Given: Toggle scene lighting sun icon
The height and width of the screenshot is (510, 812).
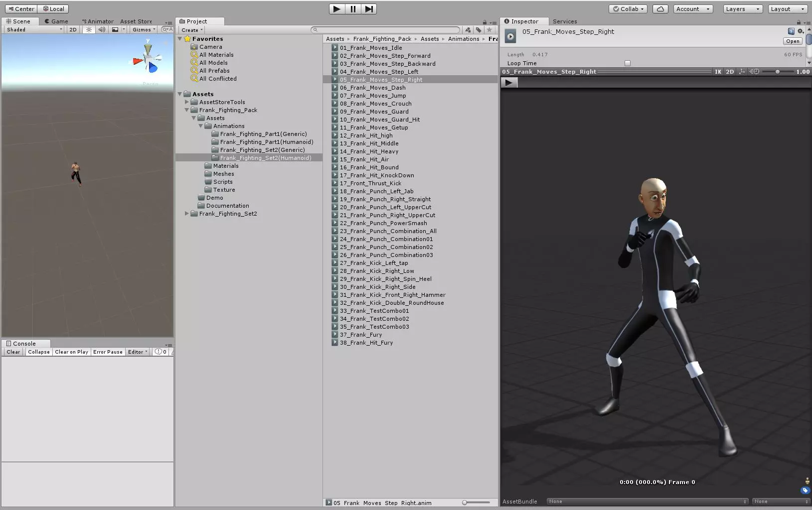Looking at the screenshot, I should coord(89,30).
